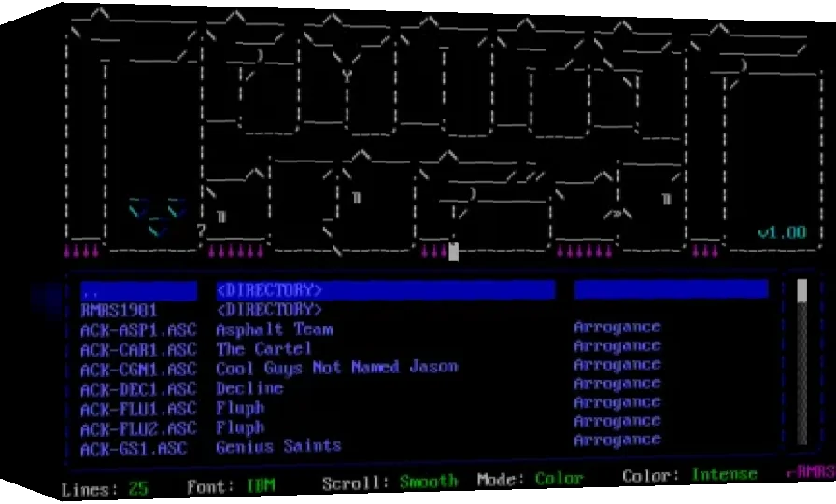Image resolution: width=836 pixels, height=504 pixels.
Task: Change the Font: IBM setting
Action: point(231,486)
